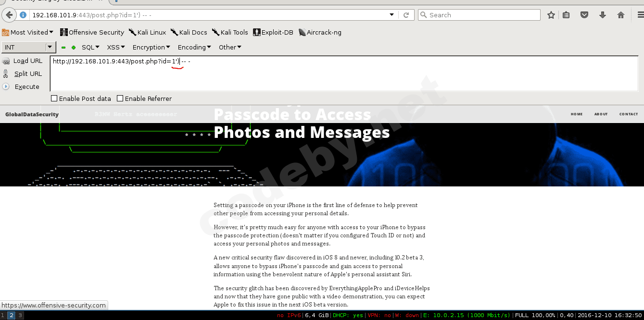Image resolution: width=644 pixels, height=320 pixels.
Task: Open the site information icon in address bar
Action: [23, 15]
